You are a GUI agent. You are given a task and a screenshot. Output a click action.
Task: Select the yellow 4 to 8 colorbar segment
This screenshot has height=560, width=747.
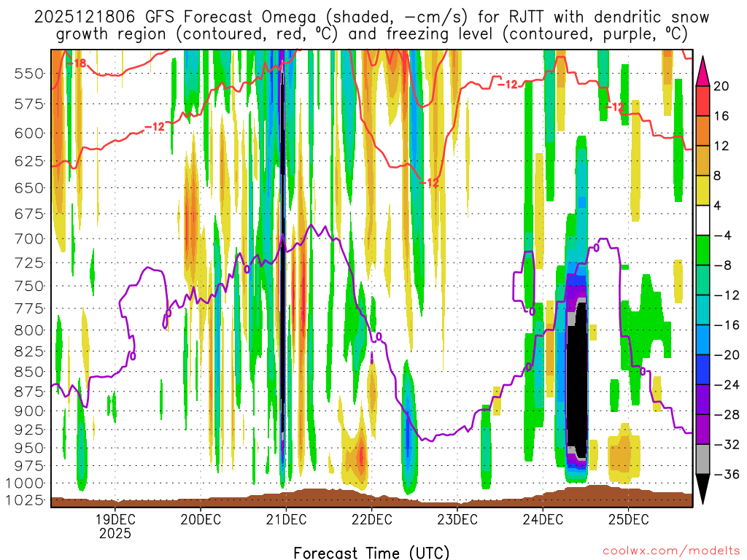click(703, 190)
